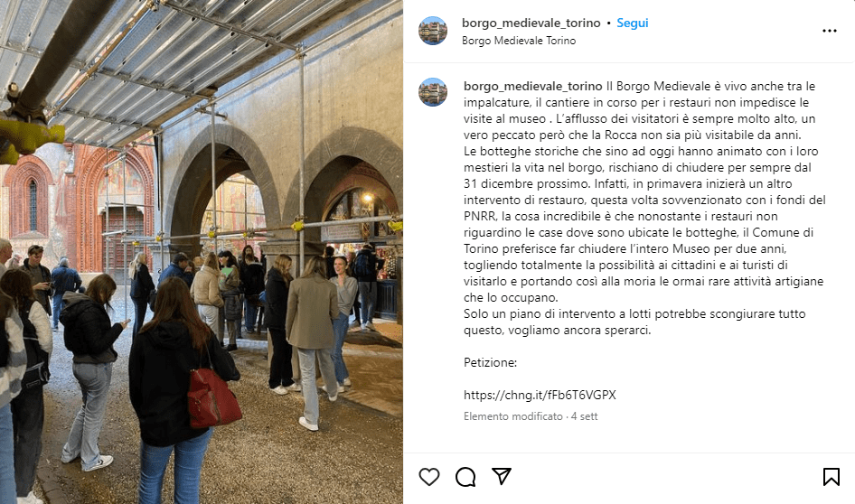This screenshot has height=504, width=855.
Task: Click the 'Elemento modificato' edited label
Action: point(512,416)
